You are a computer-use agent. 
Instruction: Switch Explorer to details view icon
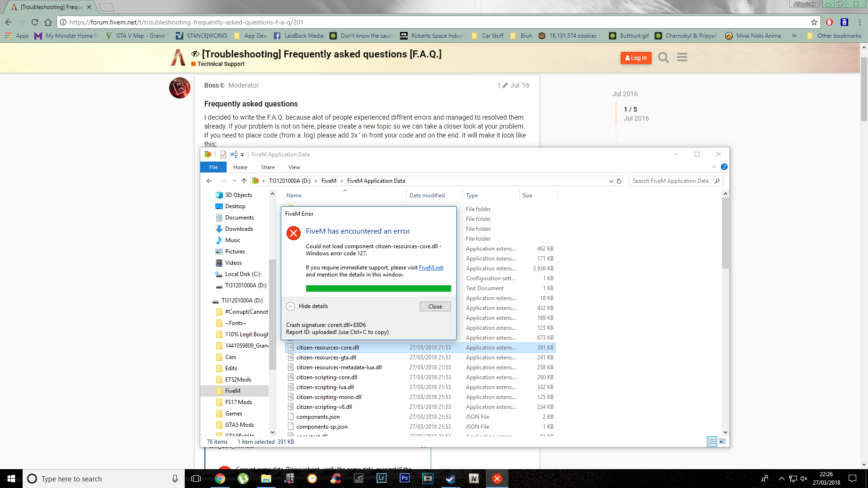(712, 441)
